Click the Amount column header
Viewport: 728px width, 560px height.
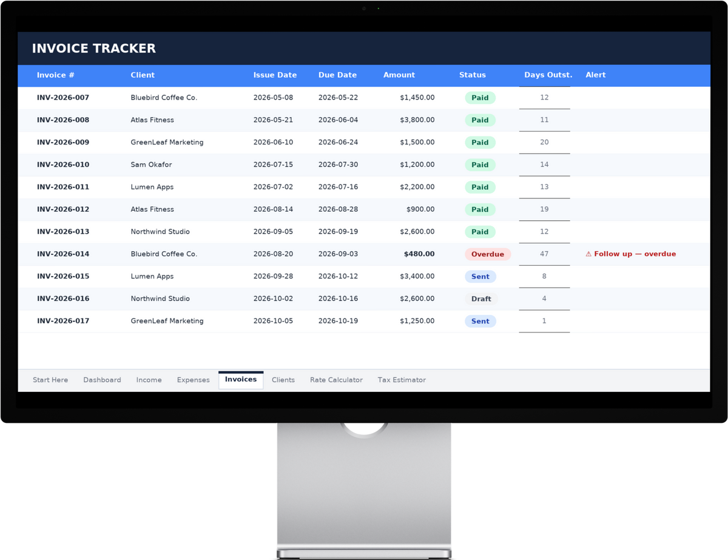pyautogui.click(x=399, y=75)
